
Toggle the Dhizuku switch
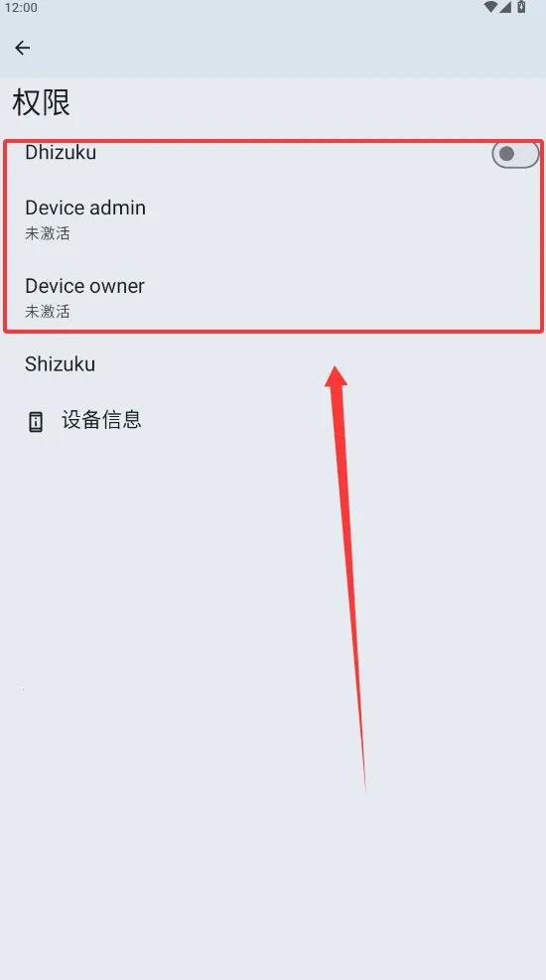click(x=515, y=154)
